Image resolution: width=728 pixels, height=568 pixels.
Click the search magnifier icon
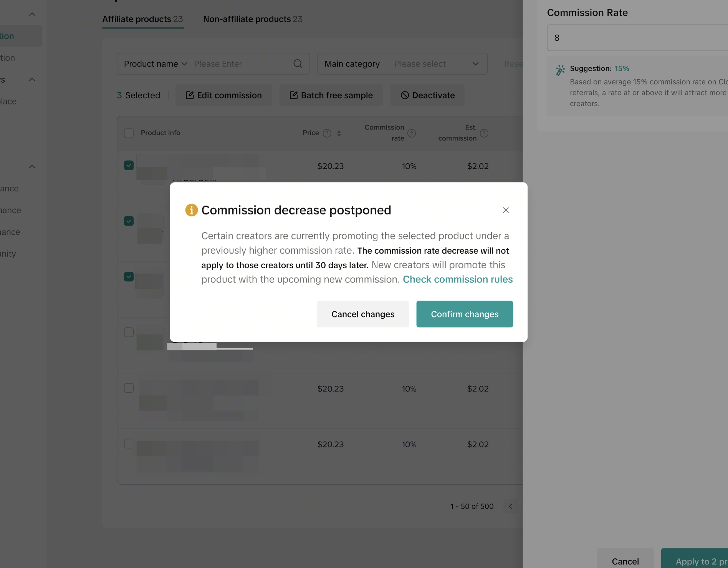[x=298, y=64]
